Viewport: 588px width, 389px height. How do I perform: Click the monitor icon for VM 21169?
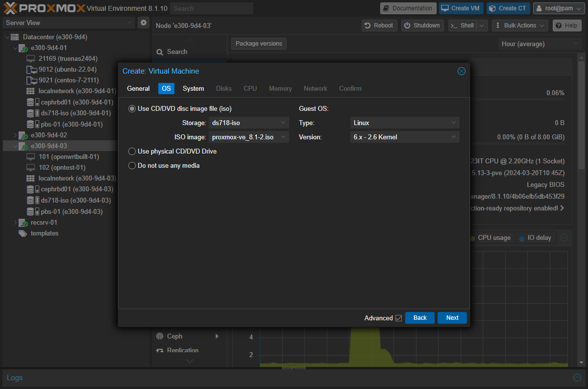pos(31,59)
